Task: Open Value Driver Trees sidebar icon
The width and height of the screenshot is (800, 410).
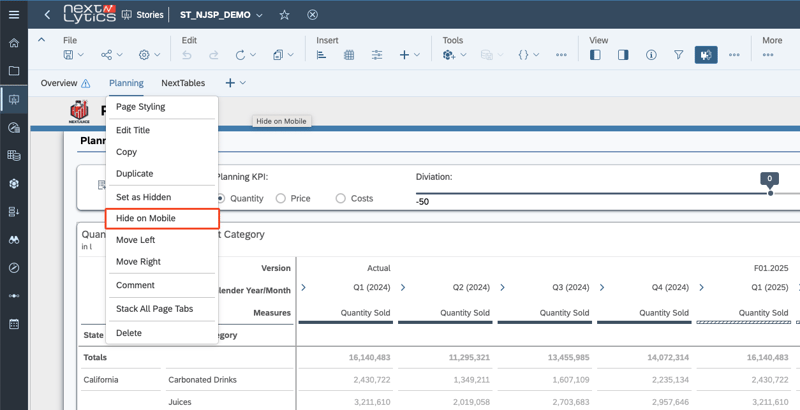Action: tap(14, 296)
